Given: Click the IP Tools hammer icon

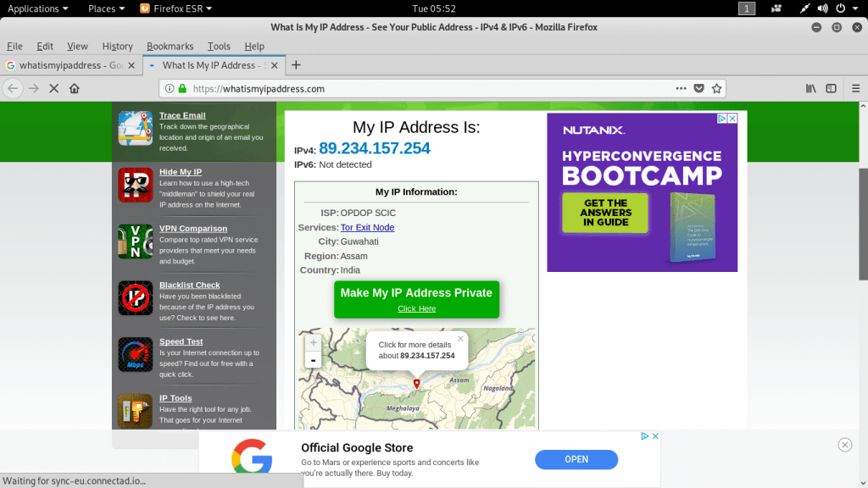Looking at the screenshot, I should [x=135, y=411].
